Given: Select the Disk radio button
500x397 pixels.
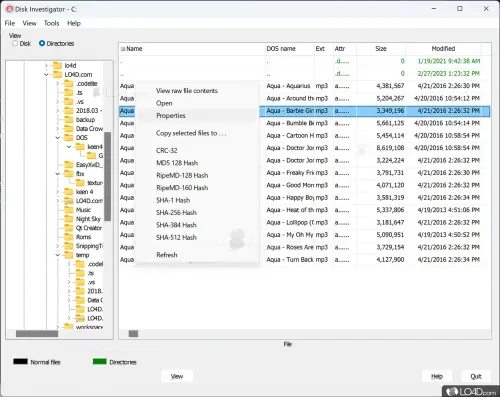Looking at the screenshot, I should 15,44.
